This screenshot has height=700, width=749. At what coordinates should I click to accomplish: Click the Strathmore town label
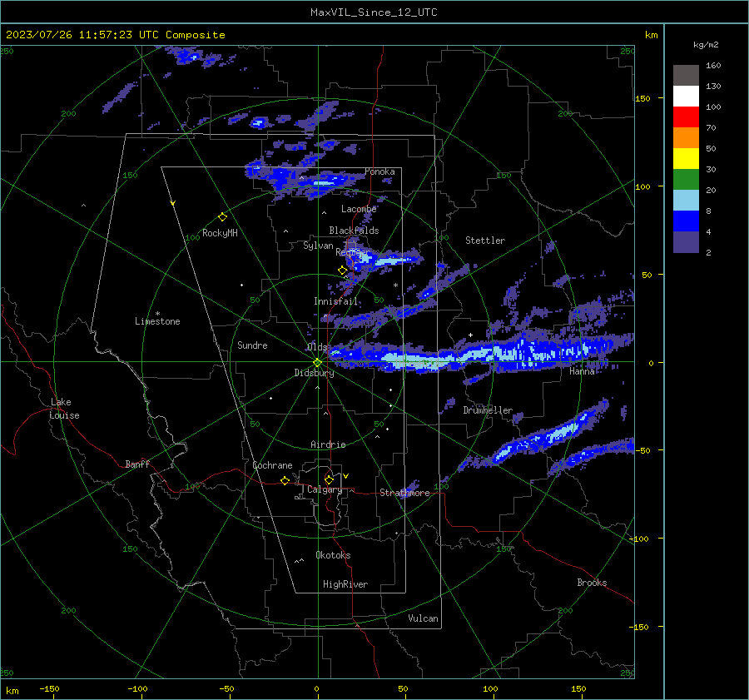click(x=404, y=493)
